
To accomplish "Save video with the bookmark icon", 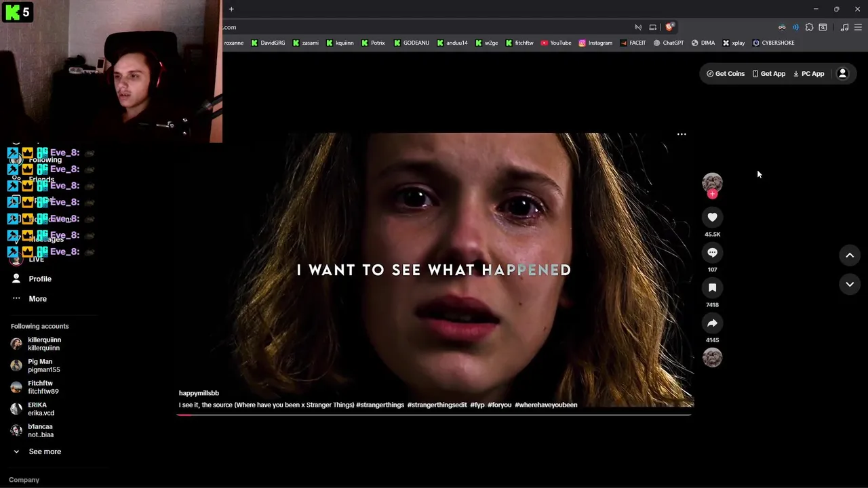I will click(x=712, y=287).
